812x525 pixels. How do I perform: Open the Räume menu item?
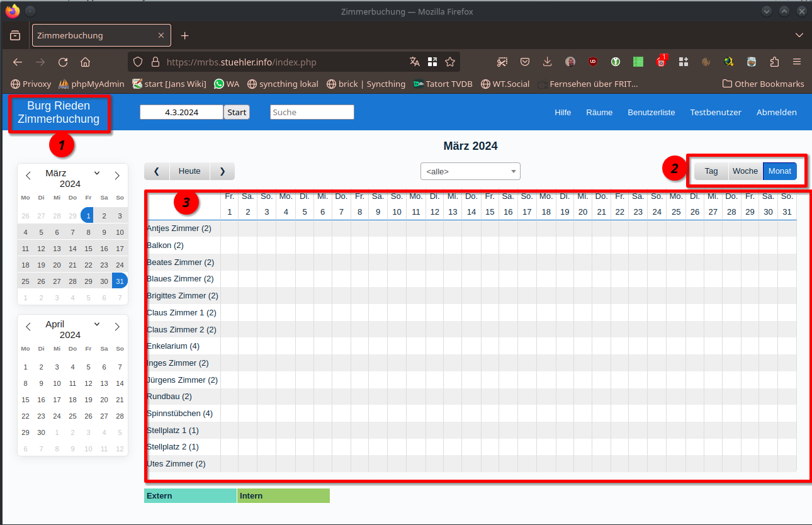click(599, 113)
